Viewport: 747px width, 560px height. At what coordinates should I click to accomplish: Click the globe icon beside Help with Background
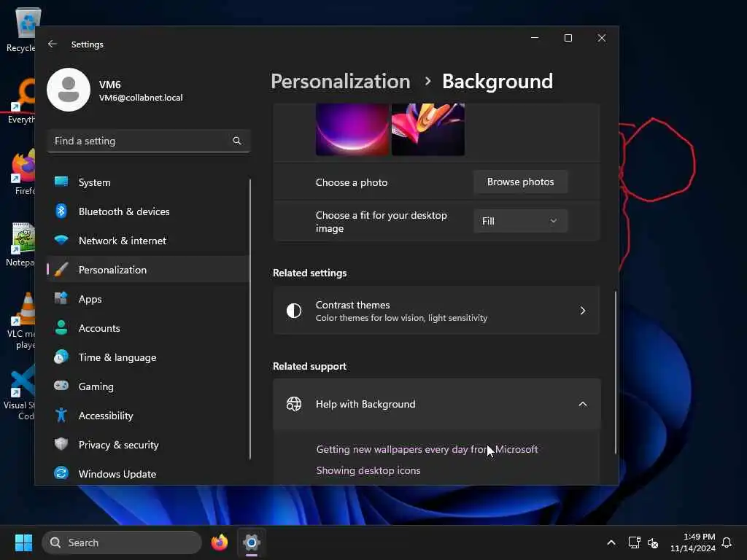[x=294, y=404]
